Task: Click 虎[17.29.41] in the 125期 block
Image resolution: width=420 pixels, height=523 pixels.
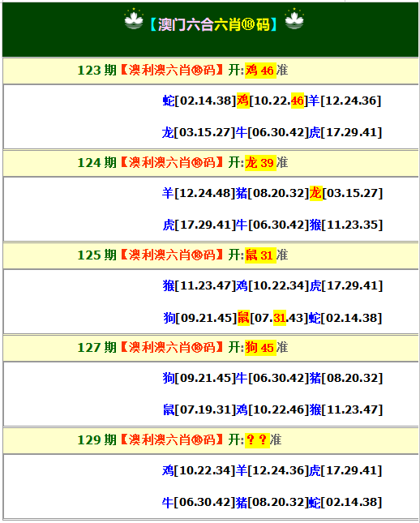Action: pyautogui.click(x=346, y=285)
